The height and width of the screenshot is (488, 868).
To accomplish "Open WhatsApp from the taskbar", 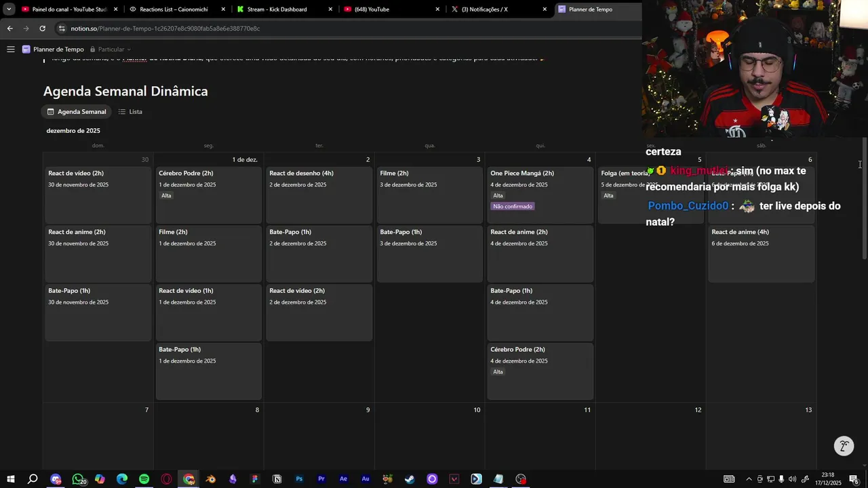I will pyautogui.click(x=78, y=479).
